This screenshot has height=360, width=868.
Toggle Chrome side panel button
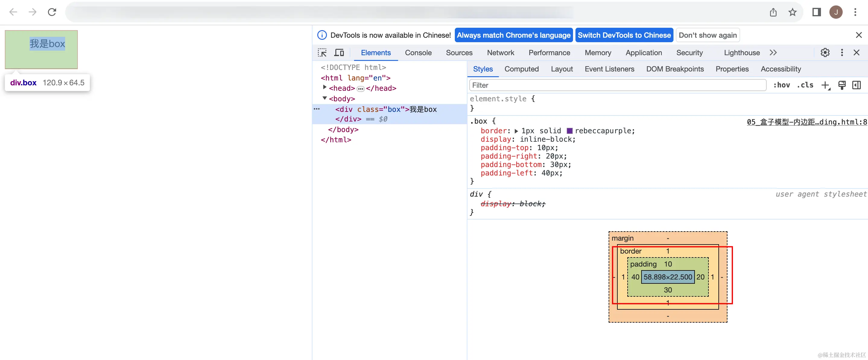pos(816,12)
